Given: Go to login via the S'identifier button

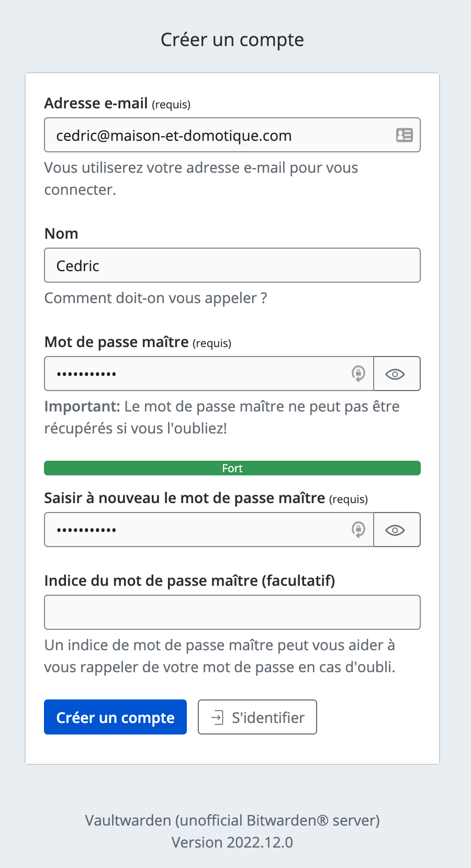Looking at the screenshot, I should (x=257, y=717).
